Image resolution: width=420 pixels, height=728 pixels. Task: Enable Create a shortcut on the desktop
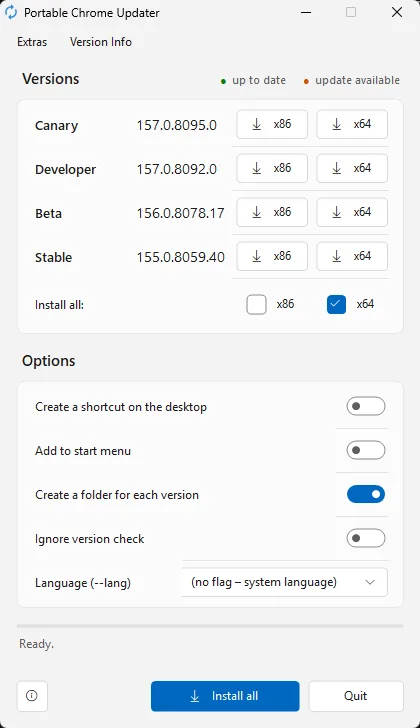pos(366,406)
